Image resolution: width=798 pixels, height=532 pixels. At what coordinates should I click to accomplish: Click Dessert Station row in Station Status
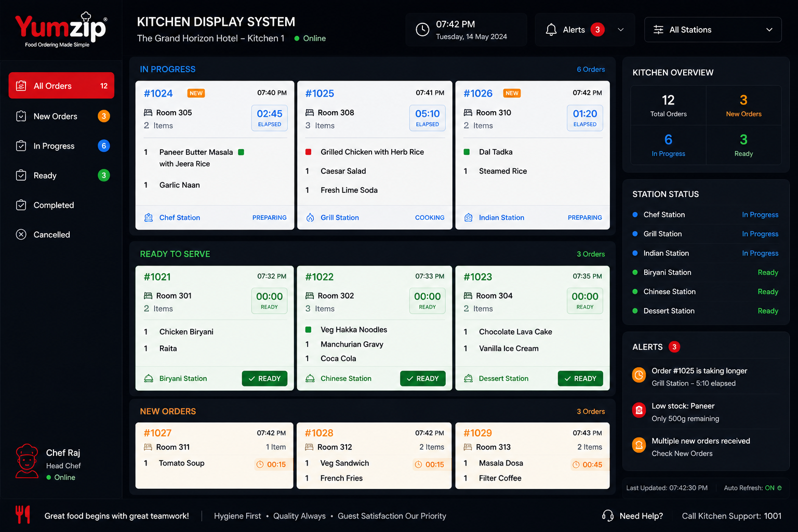706,311
